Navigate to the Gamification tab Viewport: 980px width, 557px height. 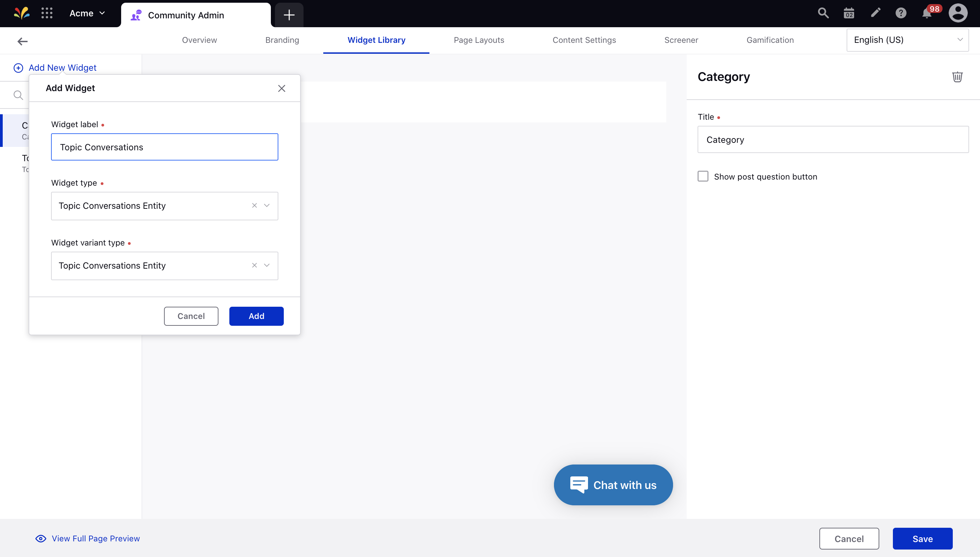771,40
